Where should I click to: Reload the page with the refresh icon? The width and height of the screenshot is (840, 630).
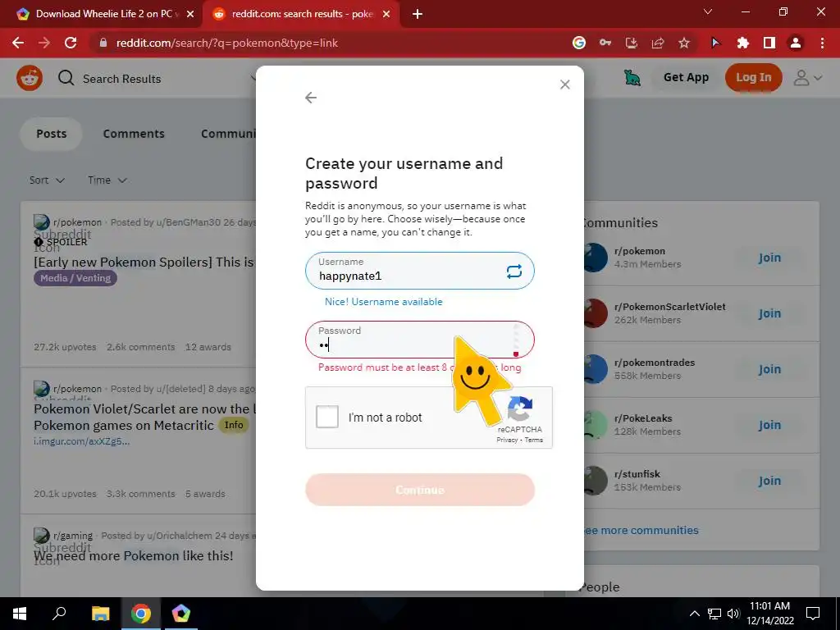click(x=71, y=43)
